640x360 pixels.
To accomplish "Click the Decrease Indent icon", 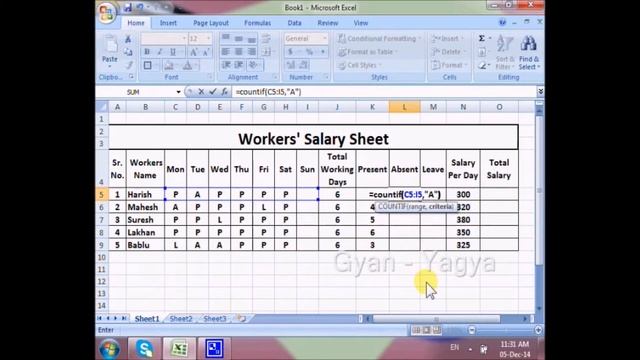I will pyautogui.click(x=226, y=65).
